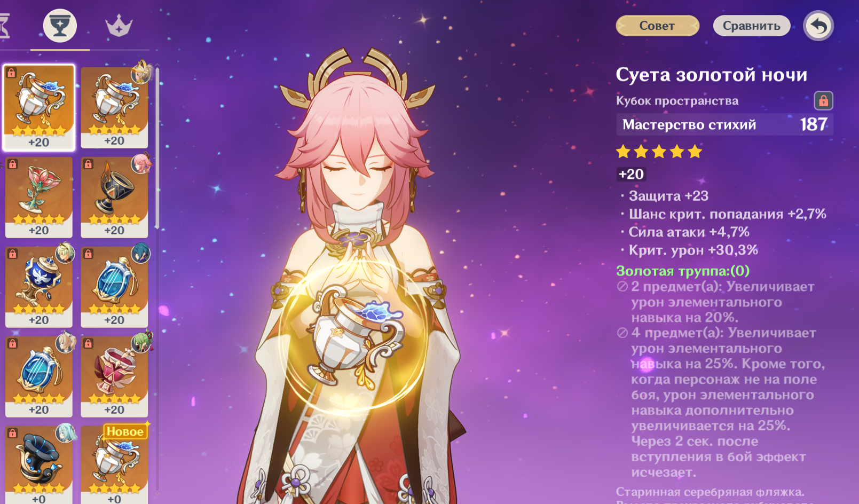Image resolution: width=859 pixels, height=504 pixels.
Task: Select the red flower goblet artifact
Action: click(39, 197)
